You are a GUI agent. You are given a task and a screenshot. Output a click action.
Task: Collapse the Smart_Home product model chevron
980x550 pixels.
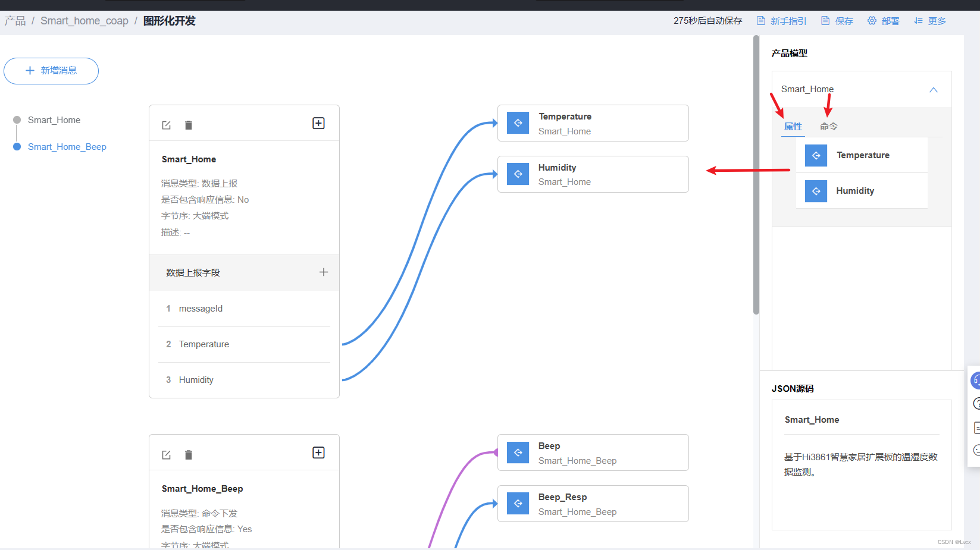click(934, 90)
